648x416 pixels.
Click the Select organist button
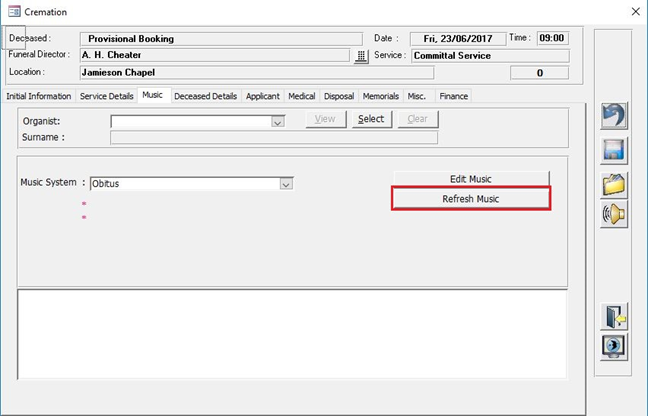[371, 119]
